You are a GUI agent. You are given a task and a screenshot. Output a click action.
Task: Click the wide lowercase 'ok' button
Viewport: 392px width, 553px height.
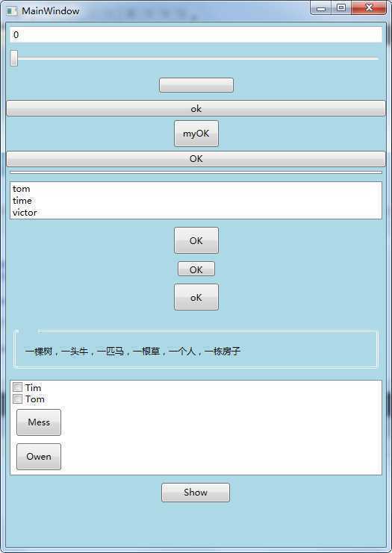[196, 108]
